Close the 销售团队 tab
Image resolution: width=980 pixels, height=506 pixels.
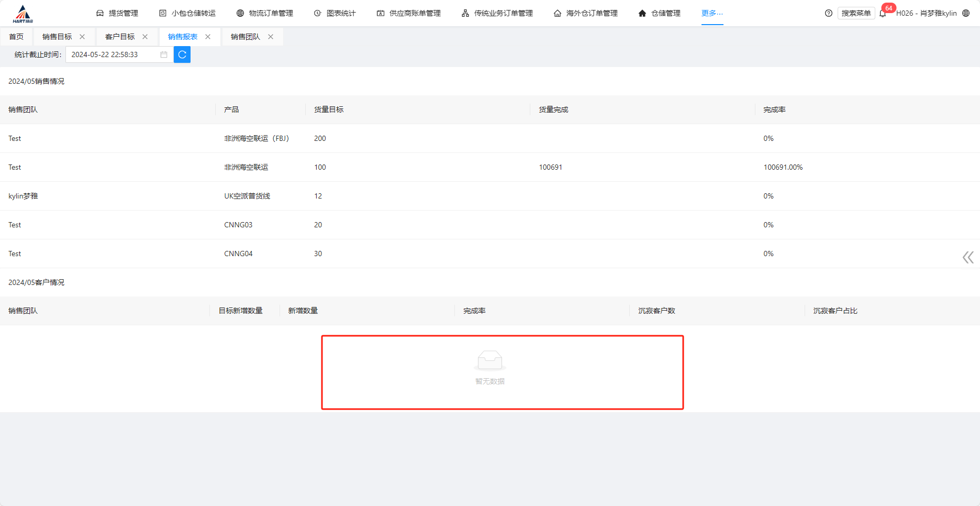tap(271, 37)
